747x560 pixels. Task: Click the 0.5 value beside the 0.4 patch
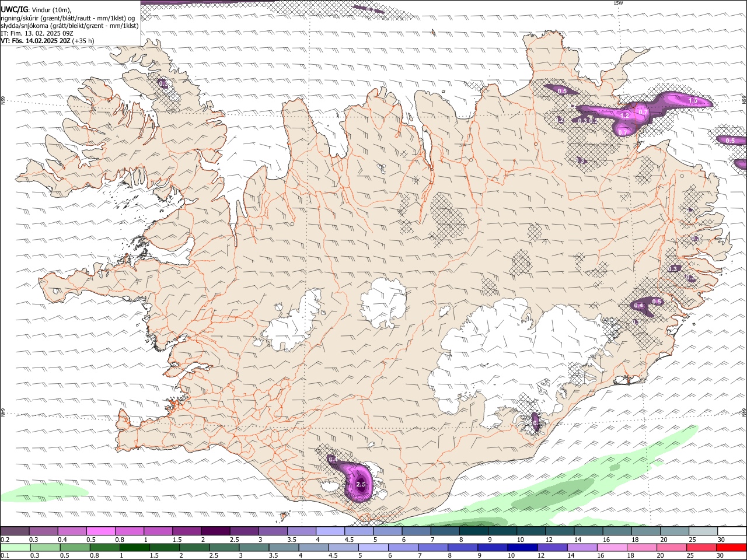(x=657, y=302)
